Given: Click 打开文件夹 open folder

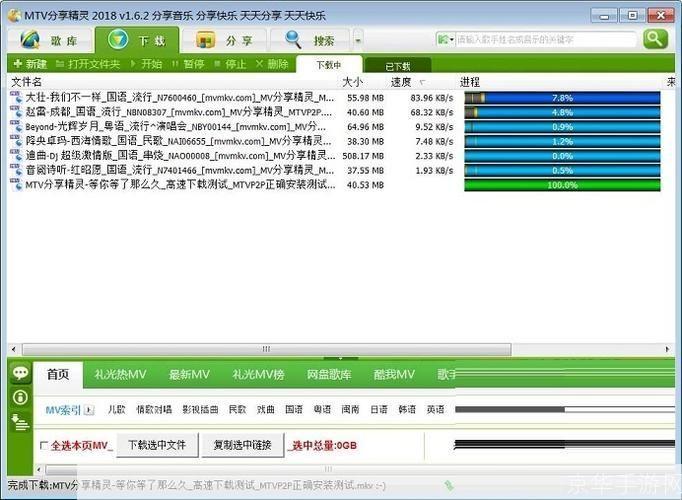Looking at the screenshot, I should [88, 64].
